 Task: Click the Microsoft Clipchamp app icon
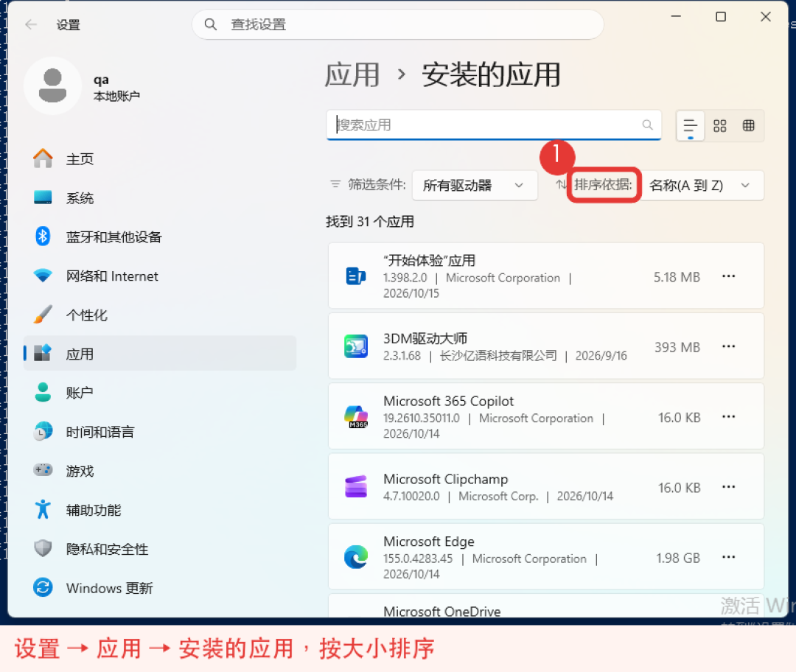click(x=356, y=487)
